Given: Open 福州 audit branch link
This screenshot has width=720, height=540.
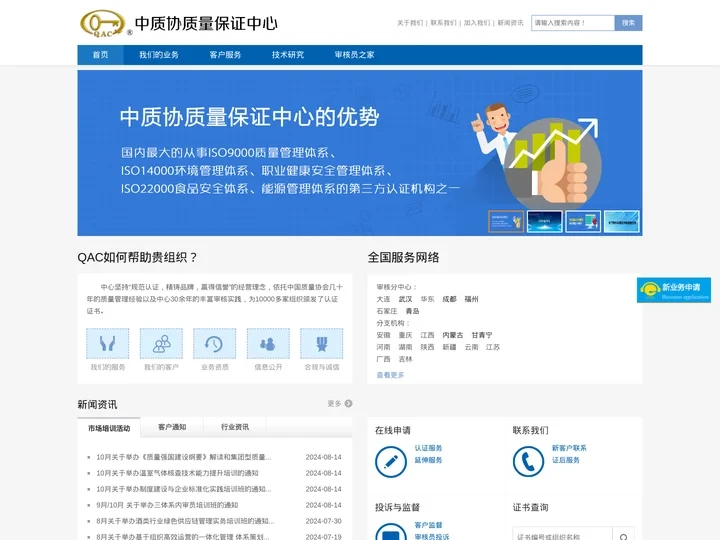Looking at the screenshot, I should pos(472,299).
